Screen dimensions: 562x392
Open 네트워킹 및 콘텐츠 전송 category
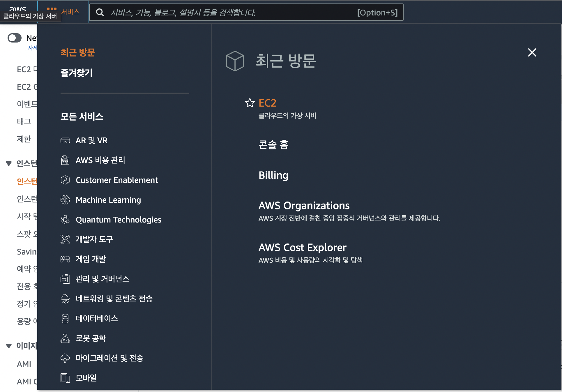click(114, 299)
